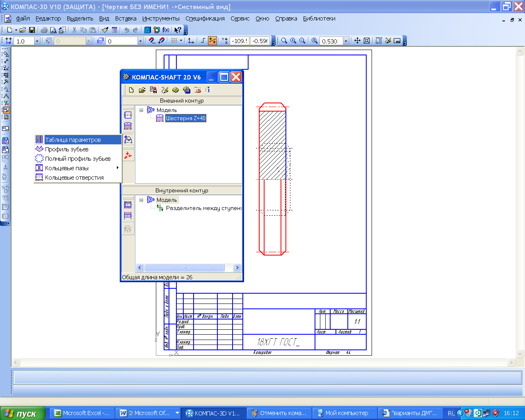Click the hatched gear element icon for outer contour
Screen dimensions: 525x420
tap(128, 126)
